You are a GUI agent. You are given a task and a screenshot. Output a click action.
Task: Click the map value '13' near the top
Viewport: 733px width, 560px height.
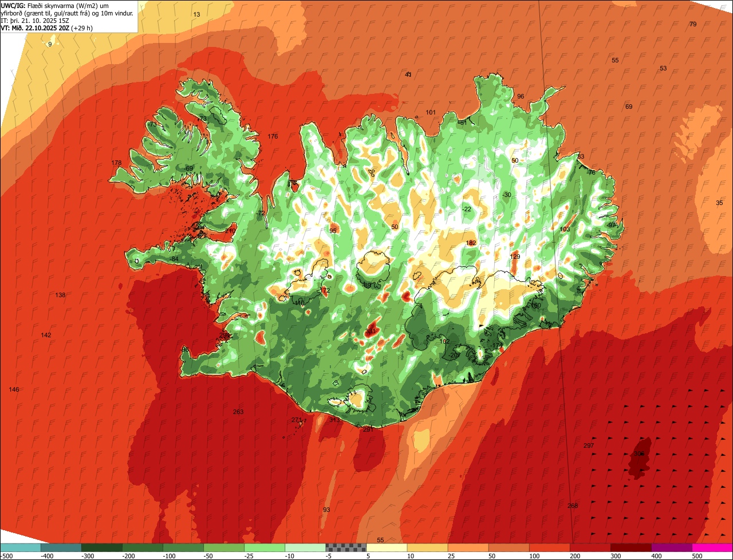(x=196, y=14)
